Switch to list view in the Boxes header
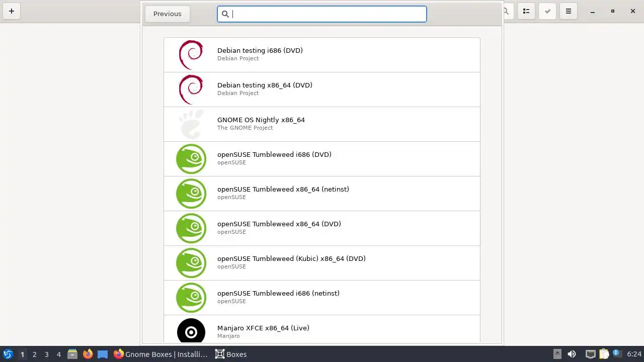 (526, 11)
